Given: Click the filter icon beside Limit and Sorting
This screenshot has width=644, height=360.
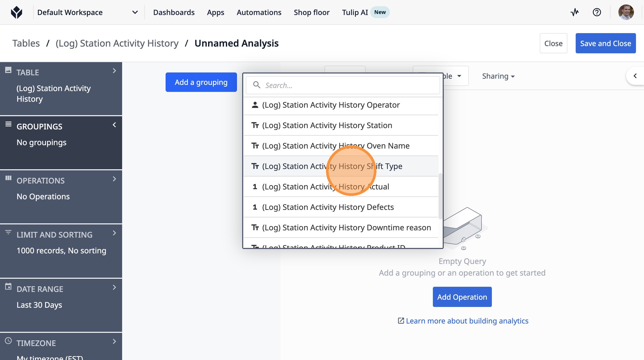Looking at the screenshot, I should click(x=8, y=232).
